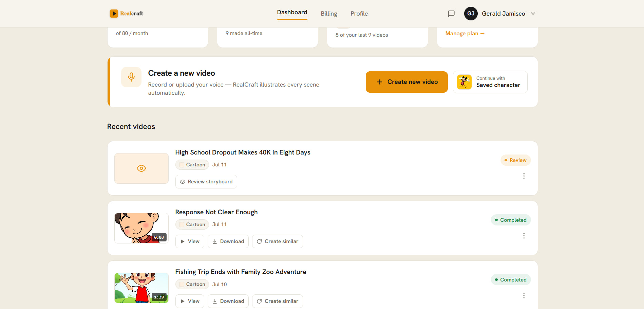644x309 pixels.
Task: Click title Response Not Clear Enough
Action: [216, 212]
